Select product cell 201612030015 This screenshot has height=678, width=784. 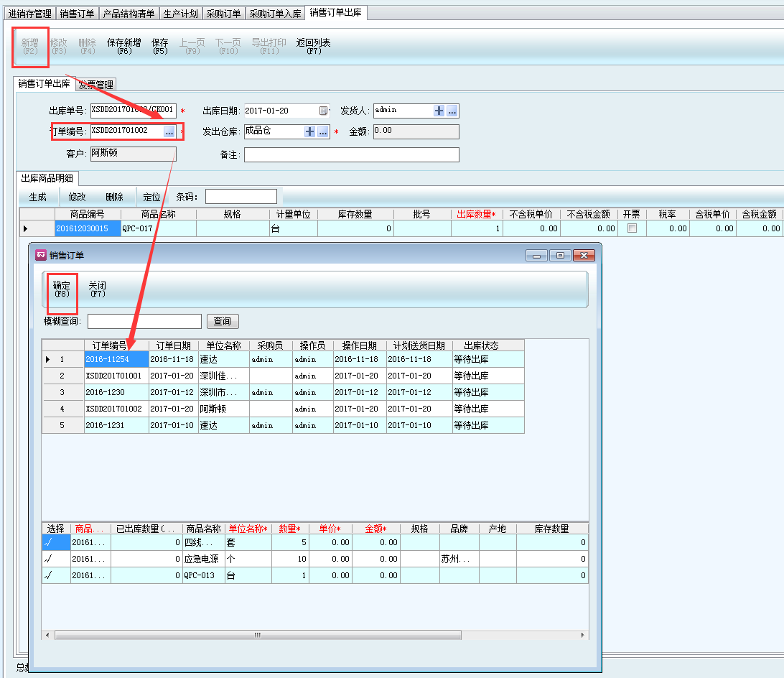click(x=88, y=228)
